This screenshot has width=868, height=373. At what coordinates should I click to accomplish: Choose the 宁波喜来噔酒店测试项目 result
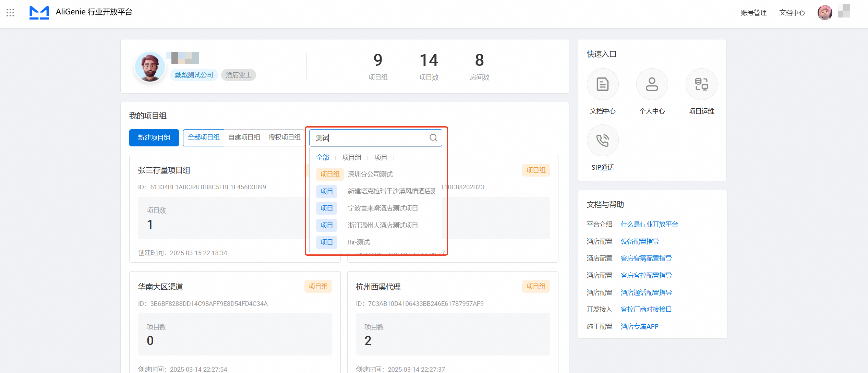375,208
